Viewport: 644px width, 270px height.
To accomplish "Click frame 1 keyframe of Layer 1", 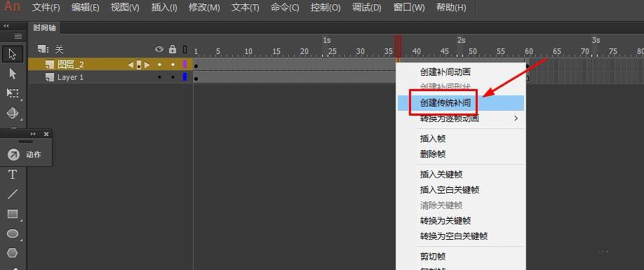I will [196, 79].
